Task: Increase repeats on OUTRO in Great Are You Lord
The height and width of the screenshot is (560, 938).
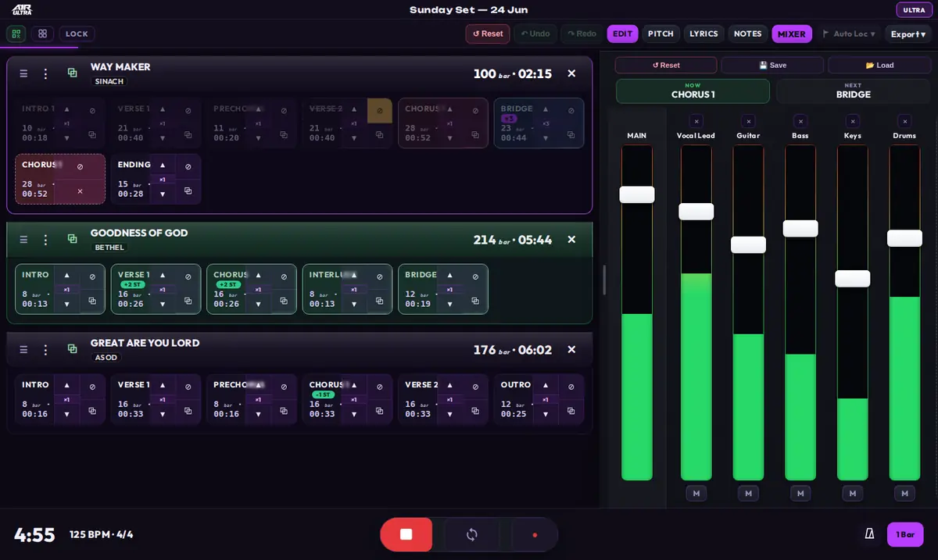Action: 545,384
